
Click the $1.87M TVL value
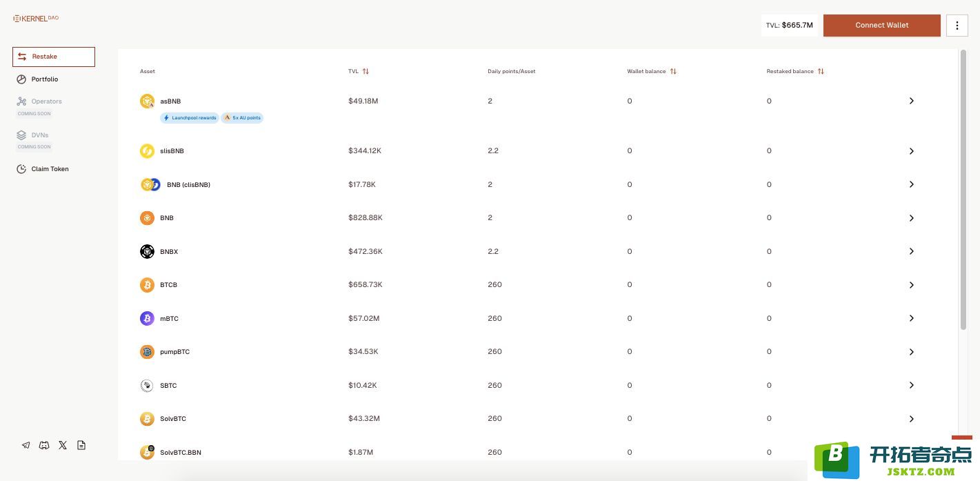(361, 453)
